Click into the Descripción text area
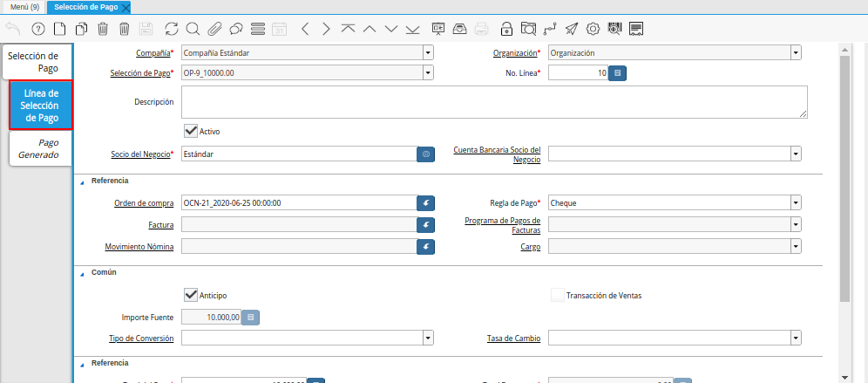 [x=494, y=101]
